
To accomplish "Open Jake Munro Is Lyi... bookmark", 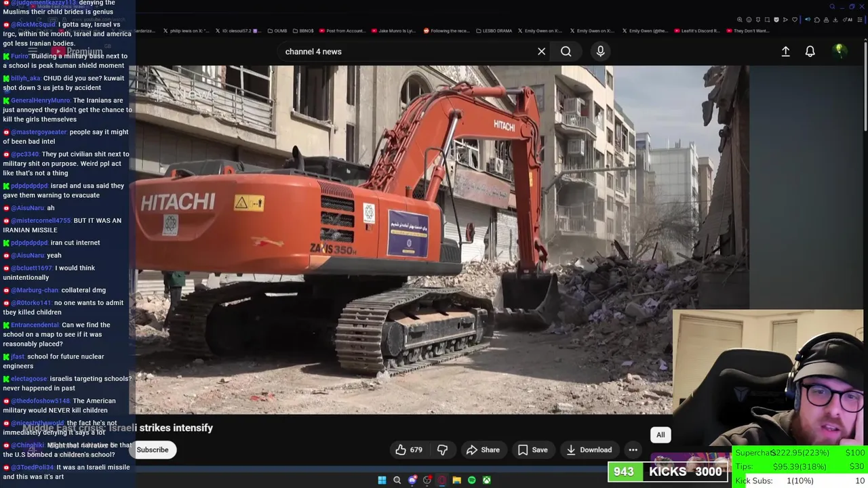I will [x=393, y=30].
